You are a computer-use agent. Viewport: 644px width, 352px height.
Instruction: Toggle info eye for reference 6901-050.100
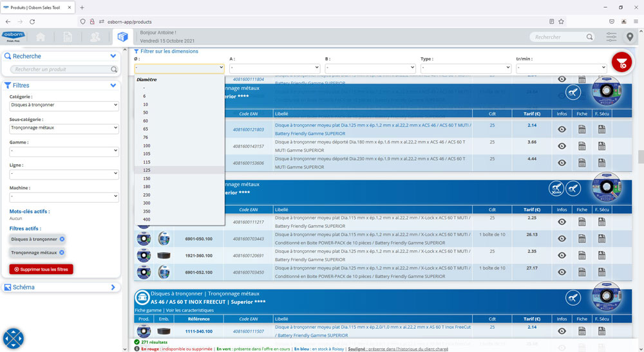click(x=562, y=239)
